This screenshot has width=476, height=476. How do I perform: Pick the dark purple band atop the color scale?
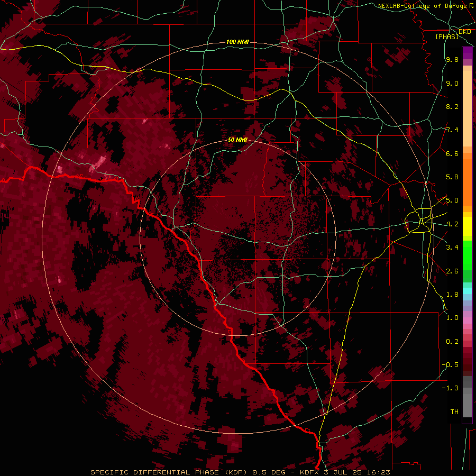pyautogui.click(x=467, y=53)
